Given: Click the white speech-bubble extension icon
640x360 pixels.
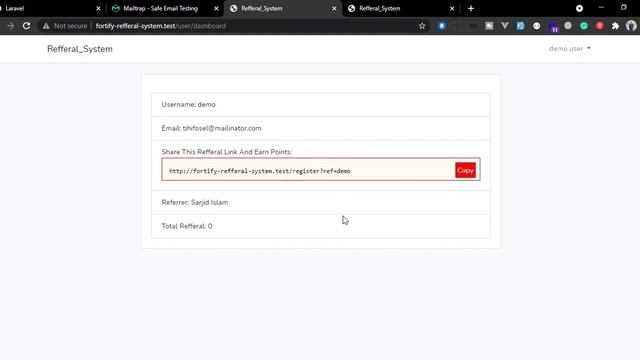Looking at the screenshot, I should (x=536, y=26).
